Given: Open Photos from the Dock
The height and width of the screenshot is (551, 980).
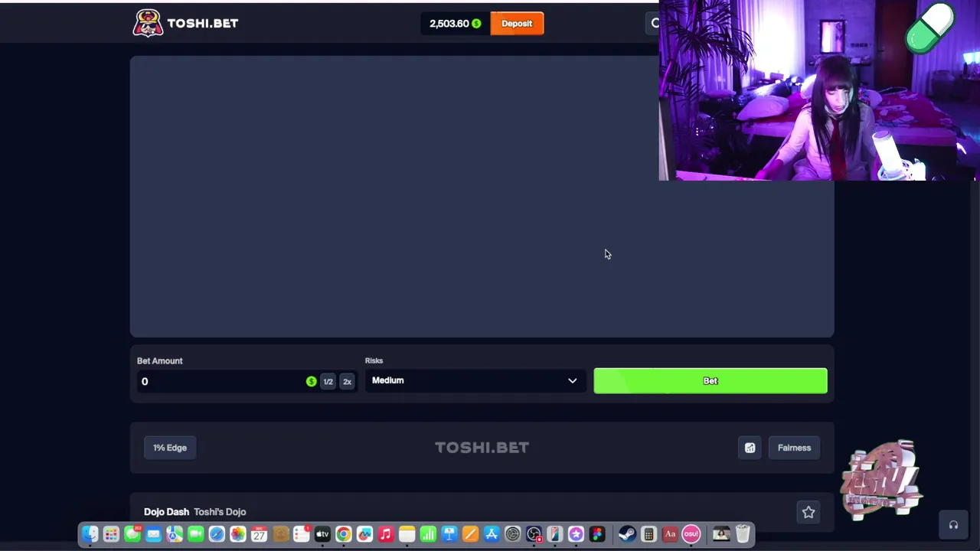Looking at the screenshot, I should tap(238, 533).
